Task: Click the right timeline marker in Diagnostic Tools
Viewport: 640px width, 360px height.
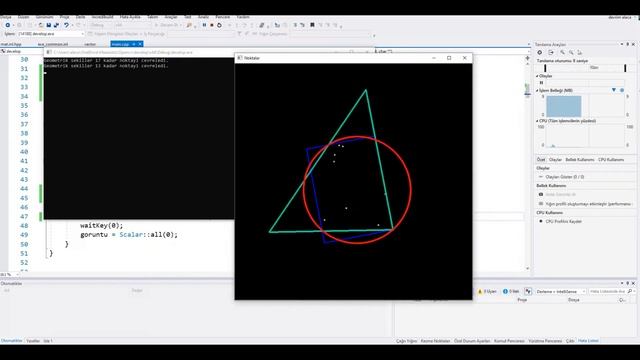Action: (625, 68)
